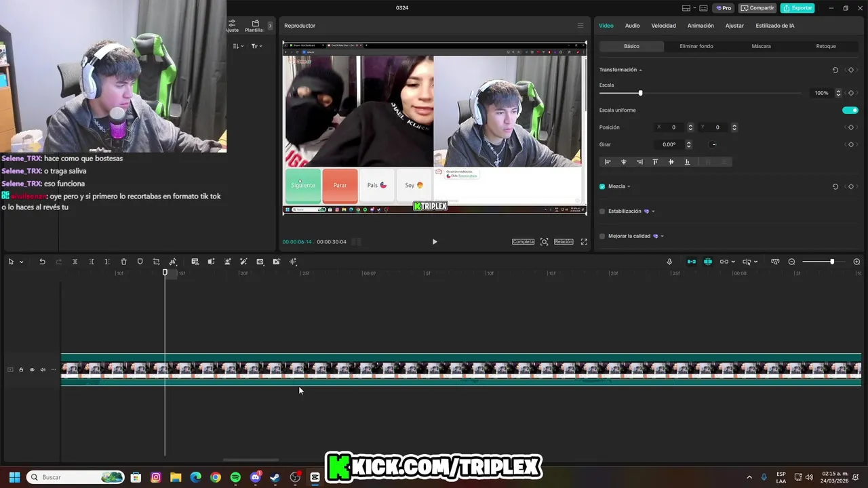Open Estilizado de IA tab

(x=775, y=26)
